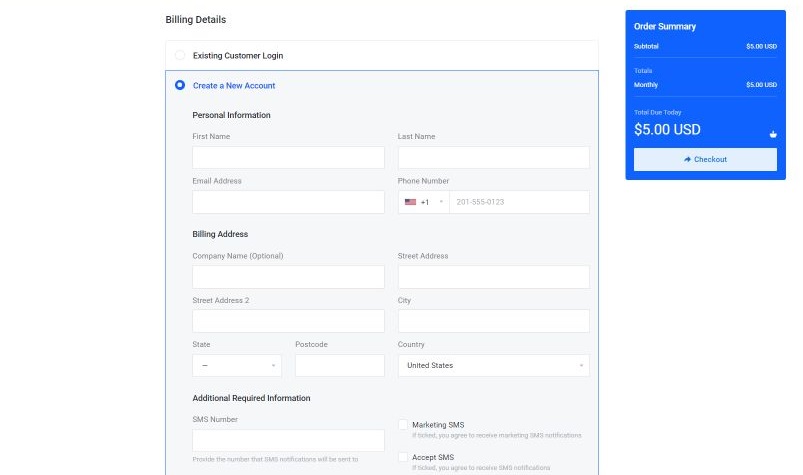
Task: Click the Personal Information heading
Action: [231, 115]
